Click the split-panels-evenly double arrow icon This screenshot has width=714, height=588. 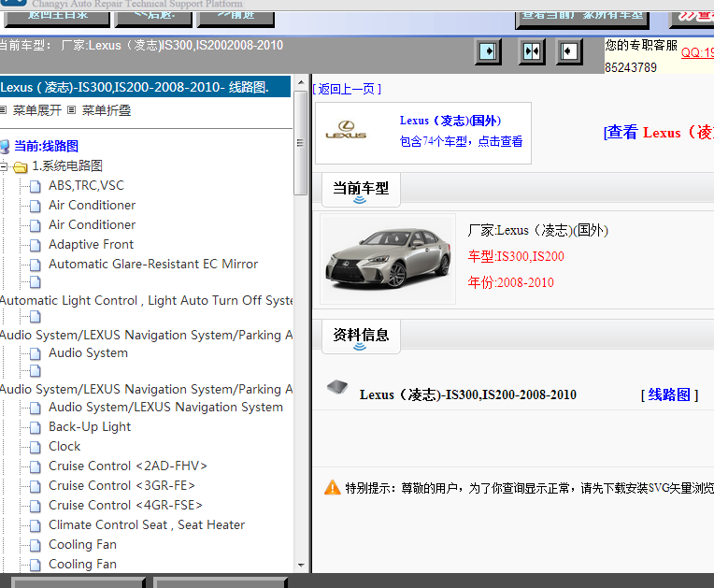click(532, 51)
